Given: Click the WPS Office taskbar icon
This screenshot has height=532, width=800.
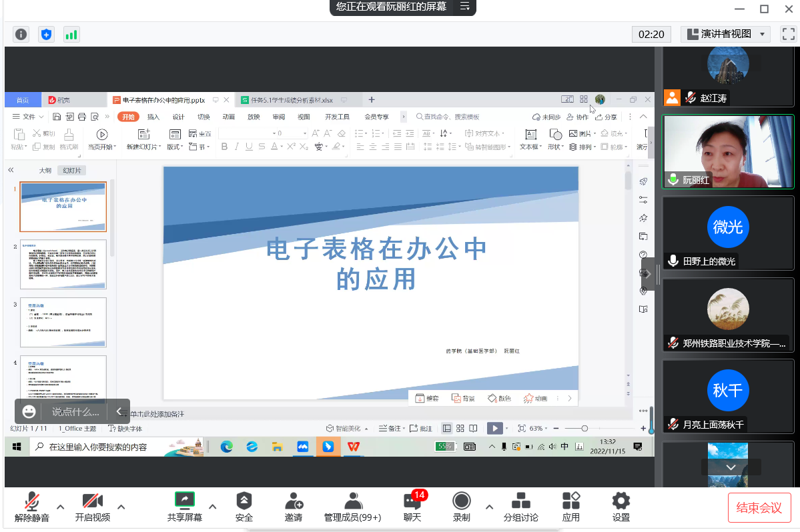Looking at the screenshot, I should click(x=354, y=447).
